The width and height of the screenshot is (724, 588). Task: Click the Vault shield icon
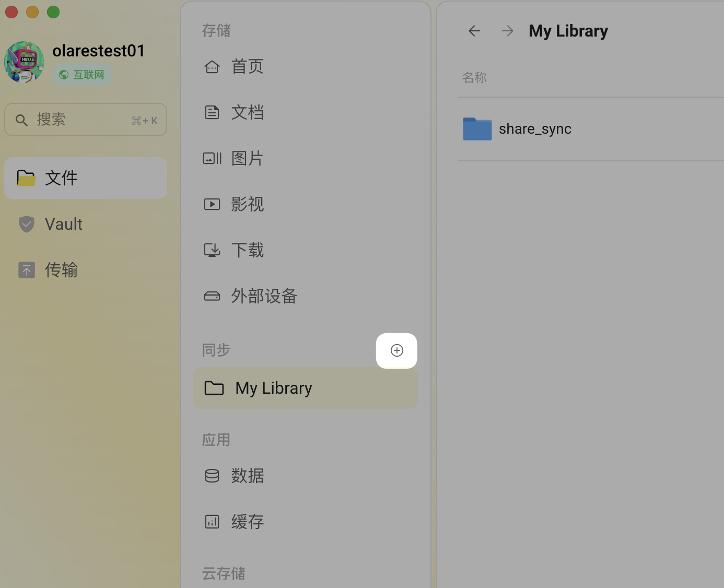pos(27,224)
